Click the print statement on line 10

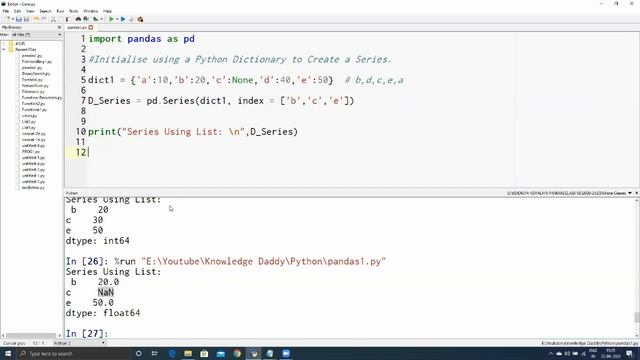(193, 132)
